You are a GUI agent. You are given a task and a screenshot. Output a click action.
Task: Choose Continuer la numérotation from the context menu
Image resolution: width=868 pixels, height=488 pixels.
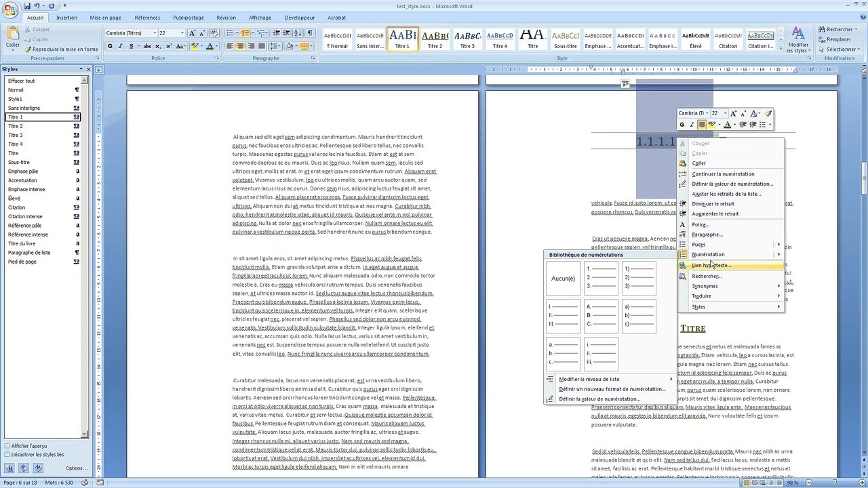click(x=730, y=174)
